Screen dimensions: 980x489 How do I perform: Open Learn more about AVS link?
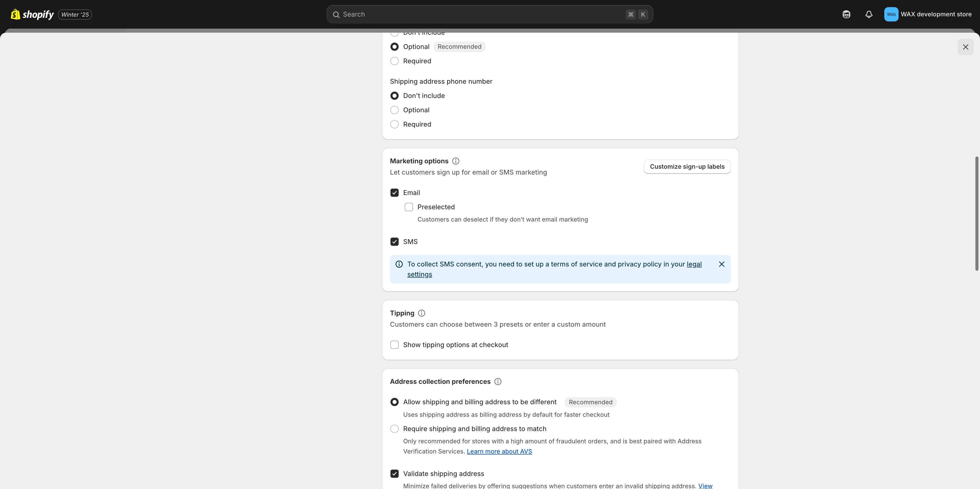[499, 451]
